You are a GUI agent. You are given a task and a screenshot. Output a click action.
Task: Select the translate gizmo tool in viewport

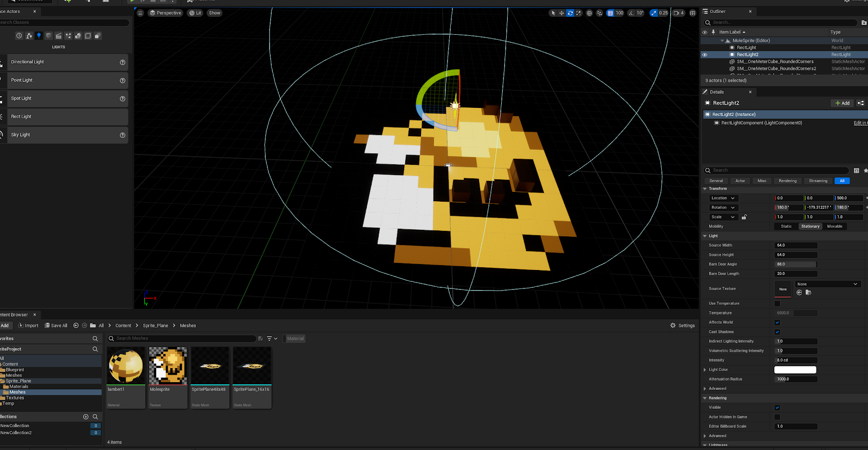pos(561,13)
